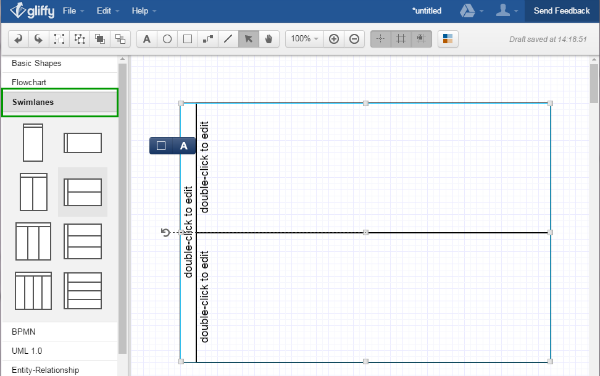Pick the three-row horizontal swimlane shape
Screen dimensions: 600x376
83,241
